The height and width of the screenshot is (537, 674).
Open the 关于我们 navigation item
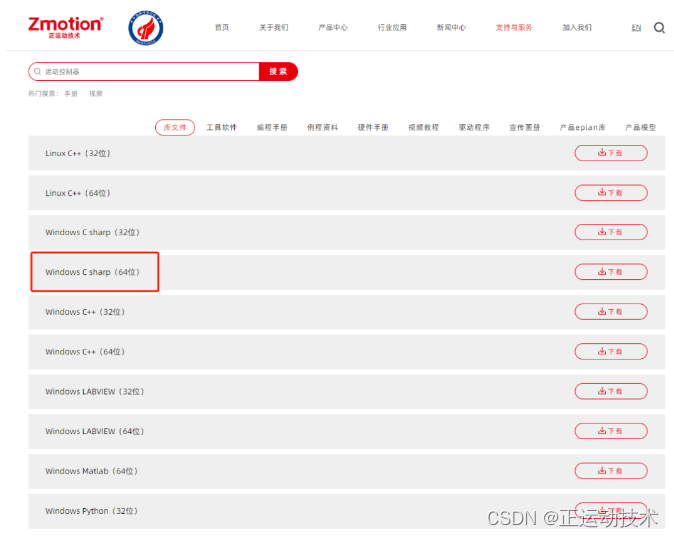(x=274, y=28)
